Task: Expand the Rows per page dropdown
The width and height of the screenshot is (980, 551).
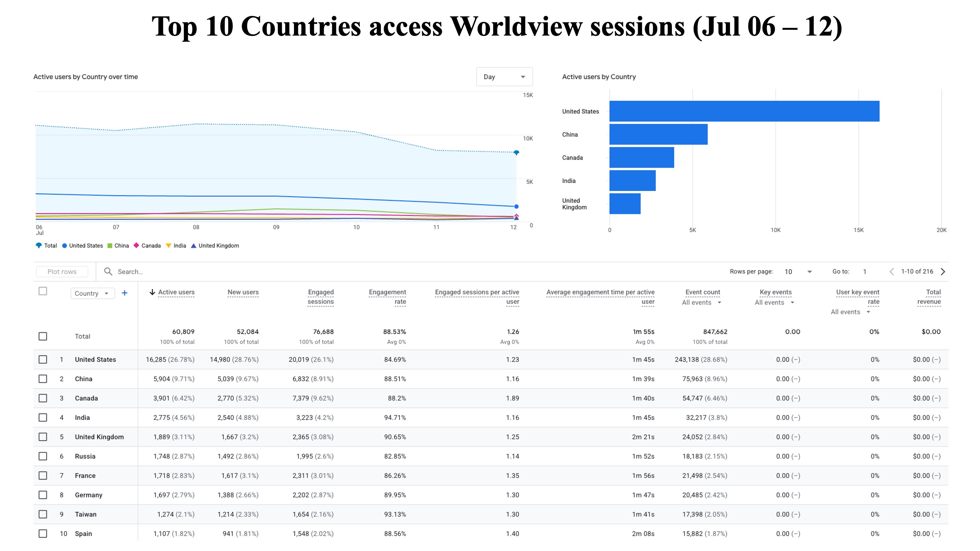Action: pyautogui.click(x=798, y=272)
